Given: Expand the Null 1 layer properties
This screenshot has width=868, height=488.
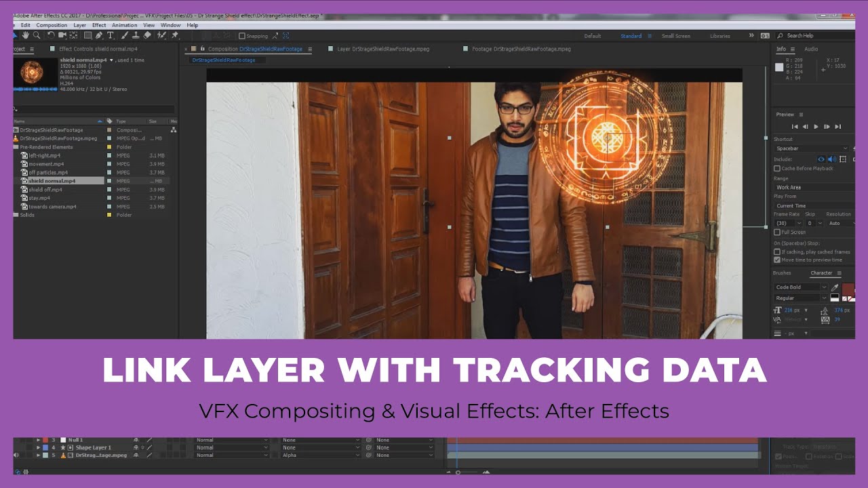Looking at the screenshot, I should pyautogui.click(x=38, y=440).
